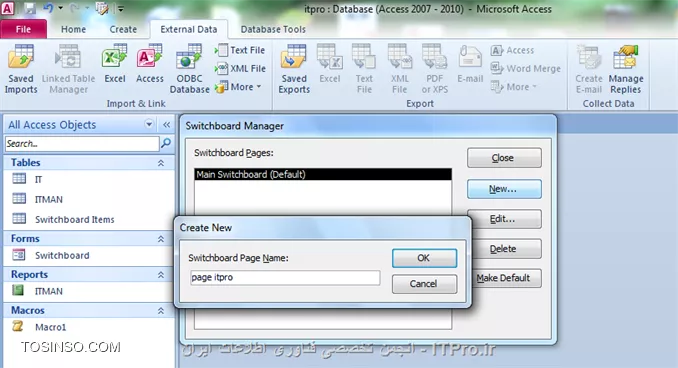Open Manage Replies
678x368 pixels.
(626, 69)
